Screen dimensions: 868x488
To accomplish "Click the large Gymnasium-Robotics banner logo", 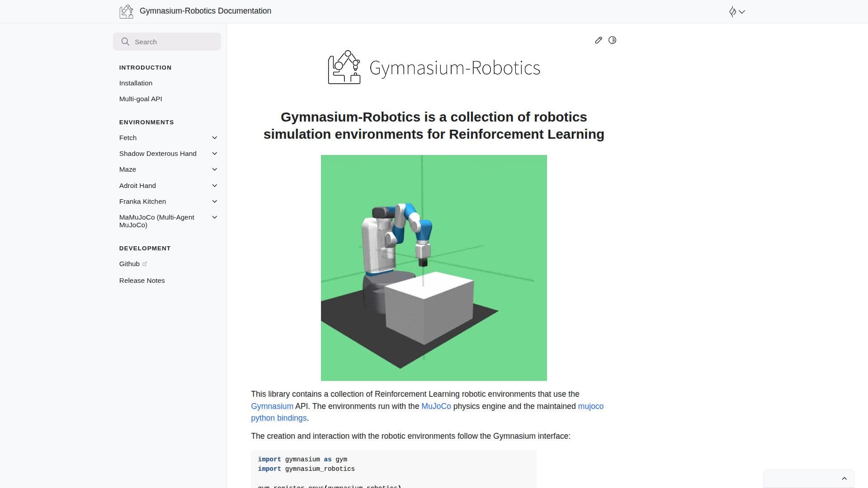I will point(434,67).
